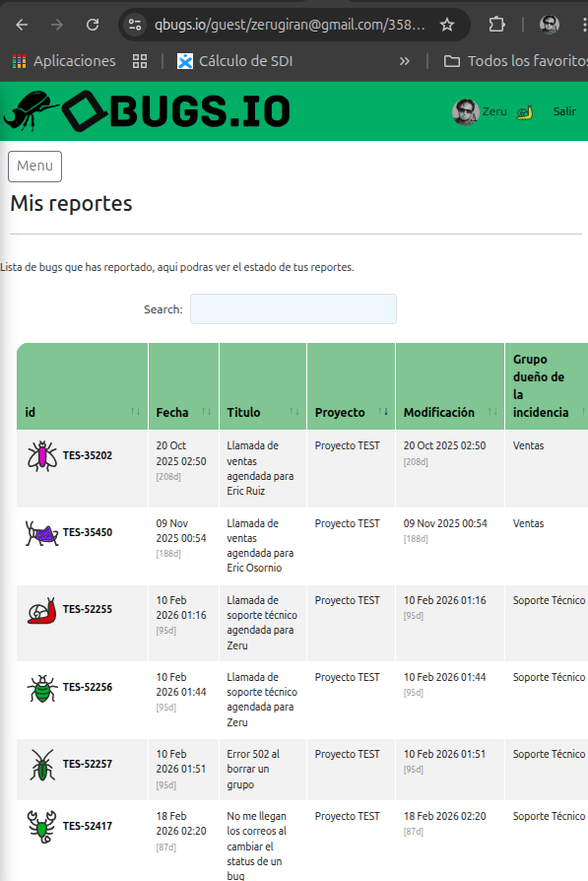Click 'Ventas' group in TES-35202 row
Image resolution: width=588 pixels, height=881 pixels.
tap(529, 445)
